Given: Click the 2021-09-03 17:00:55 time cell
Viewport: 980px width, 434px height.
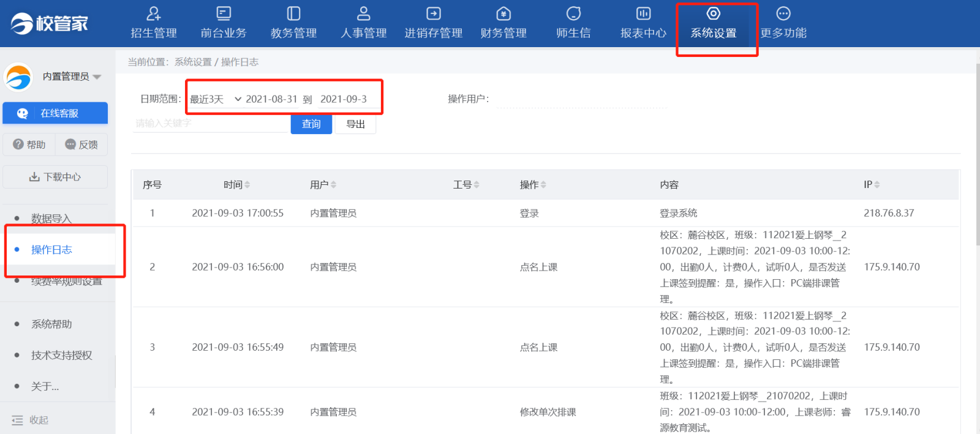Looking at the screenshot, I should pyautogui.click(x=238, y=213).
